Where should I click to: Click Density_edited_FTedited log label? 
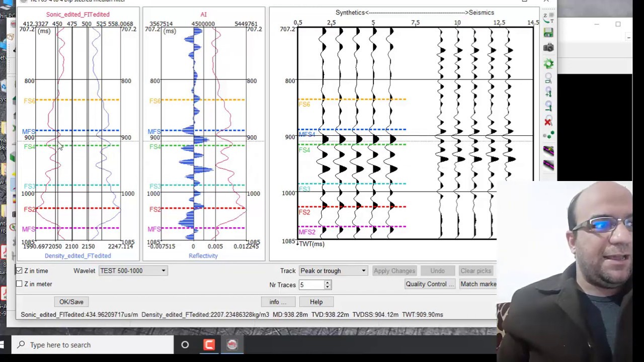click(x=77, y=256)
